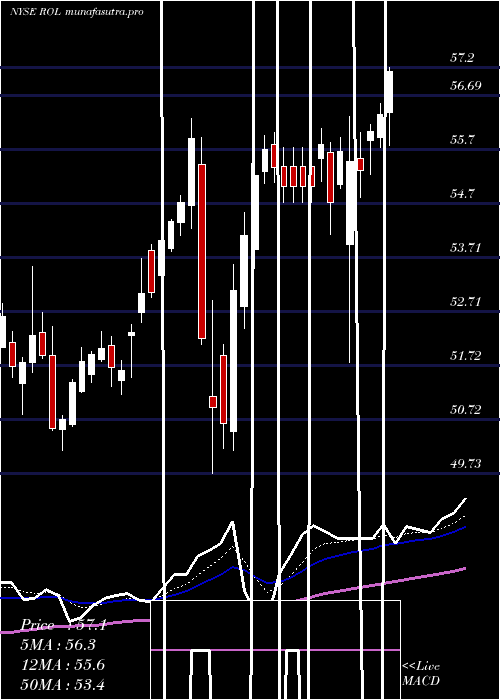This screenshot has height=700, width=500.
Task: Click the 50MA : 53.4 value
Action: coord(63,684)
